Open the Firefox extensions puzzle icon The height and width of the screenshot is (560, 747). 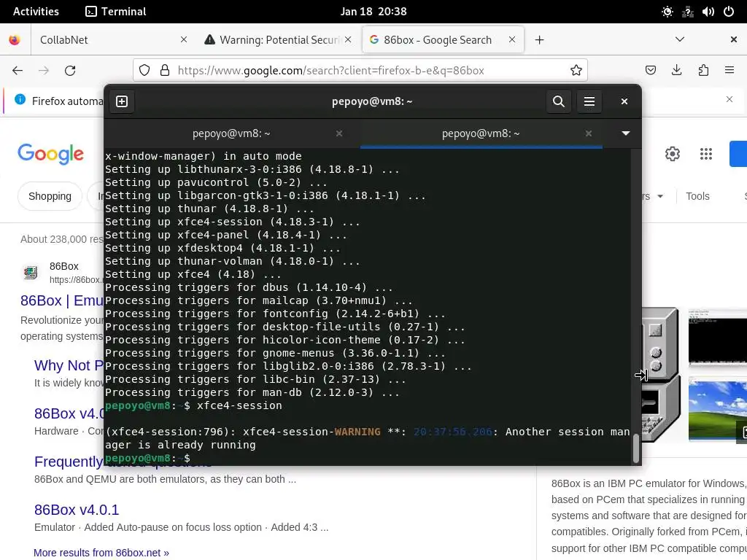click(703, 71)
